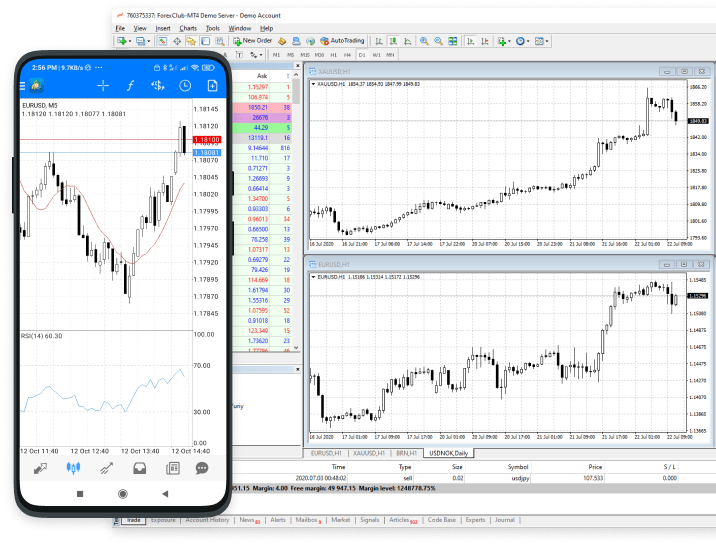Open the Tools menu
The height and width of the screenshot is (544, 716).
point(213,28)
